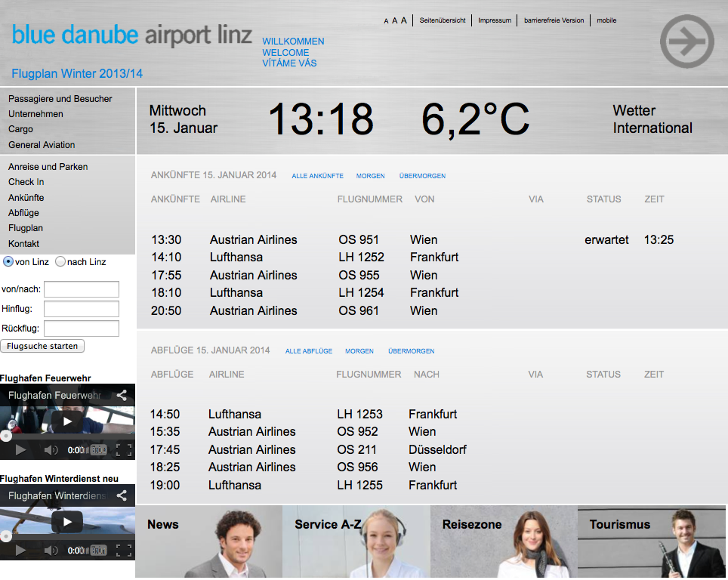This screenshot has width=728, height=580.
Task: Focus the von/nach input field
Action: point(82,288)
